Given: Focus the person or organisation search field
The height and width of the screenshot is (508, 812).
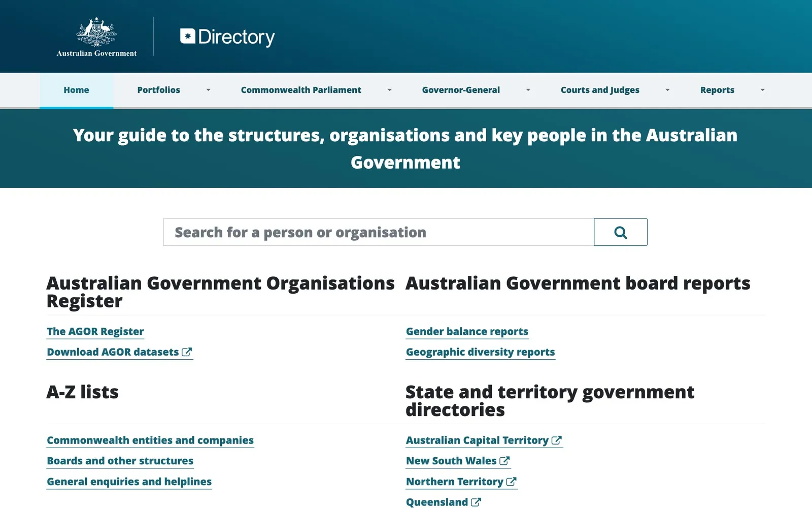Looking at the screenshot, I should tap(379, 232).
